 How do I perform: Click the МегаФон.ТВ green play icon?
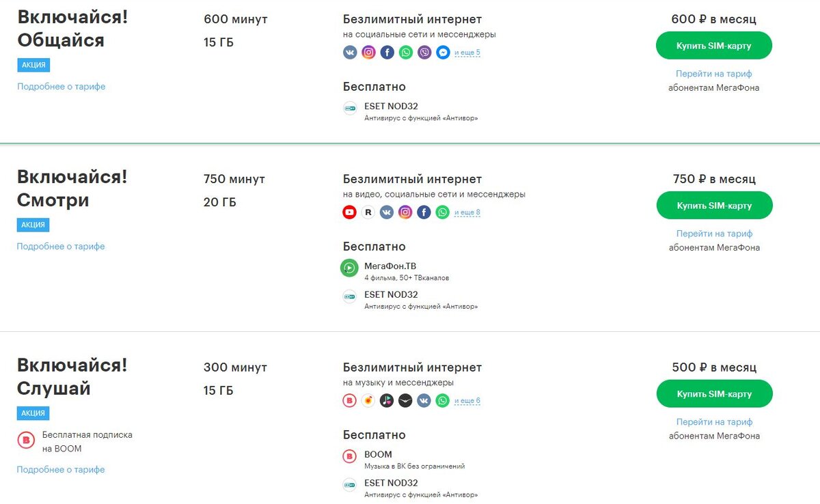click(x=350, y=268)
